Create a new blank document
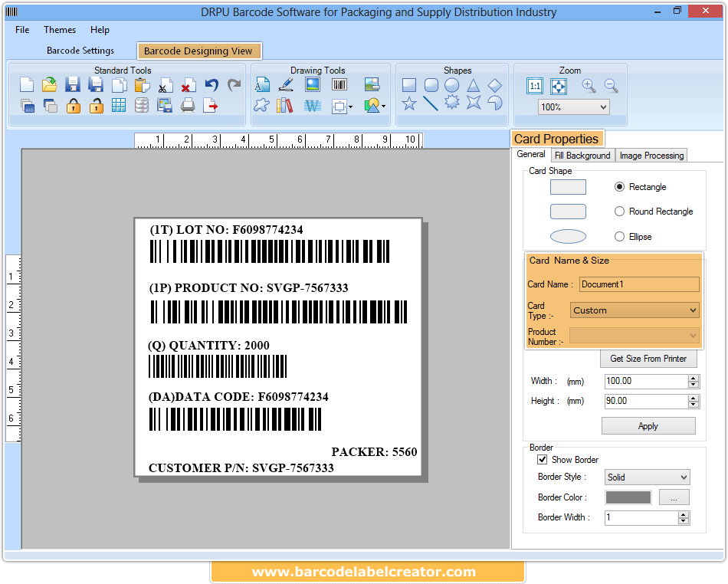Viewport: 728px width, 584px height. click(x=27, y=85)
